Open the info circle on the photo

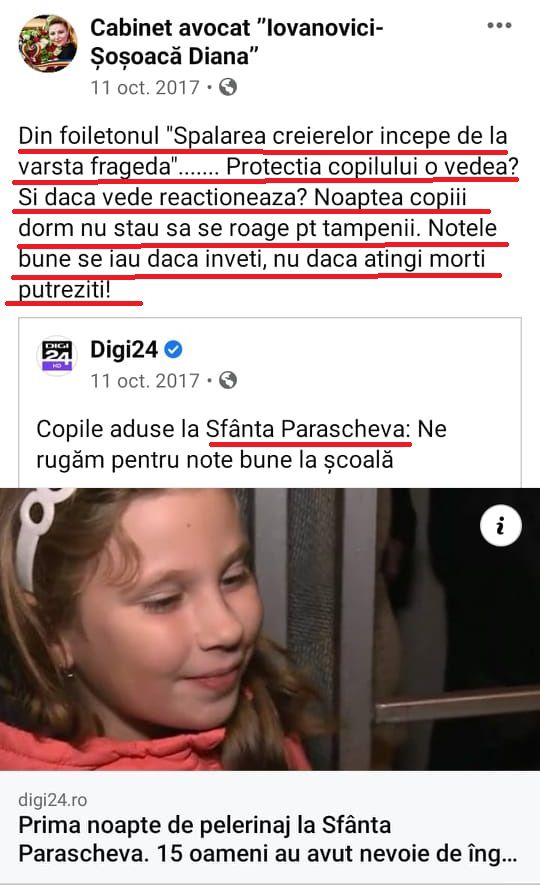[x=501, y=526]
